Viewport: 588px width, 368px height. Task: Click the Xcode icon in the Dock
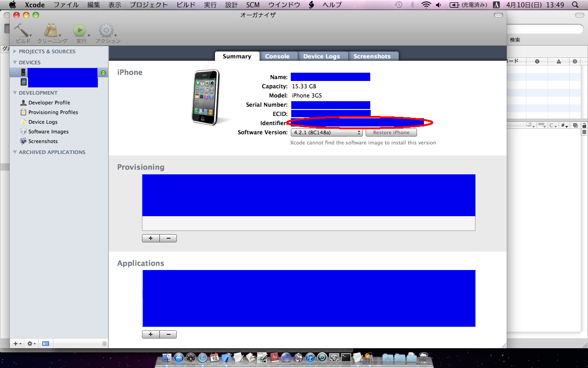(x=226, y=357)
